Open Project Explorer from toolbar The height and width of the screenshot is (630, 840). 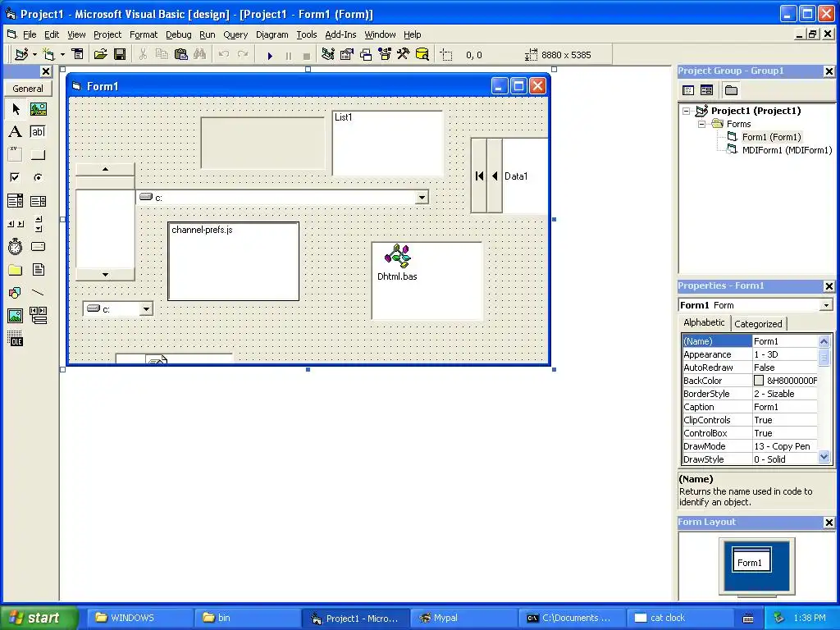click(328, 55)
